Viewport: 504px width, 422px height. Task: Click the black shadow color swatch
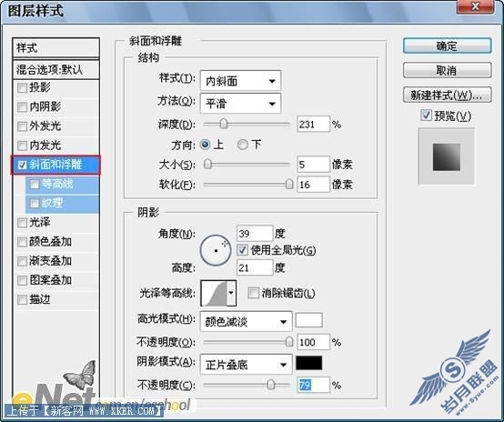[x=309, y=363]
